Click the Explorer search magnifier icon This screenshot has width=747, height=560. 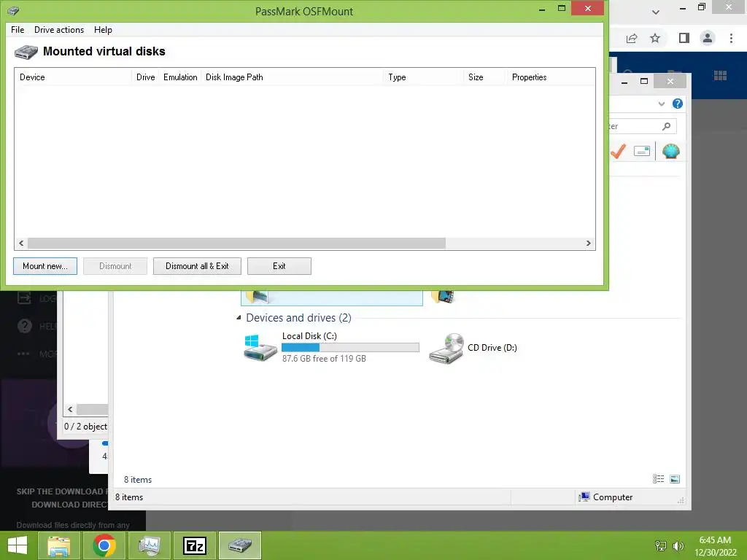pos(667,126)
